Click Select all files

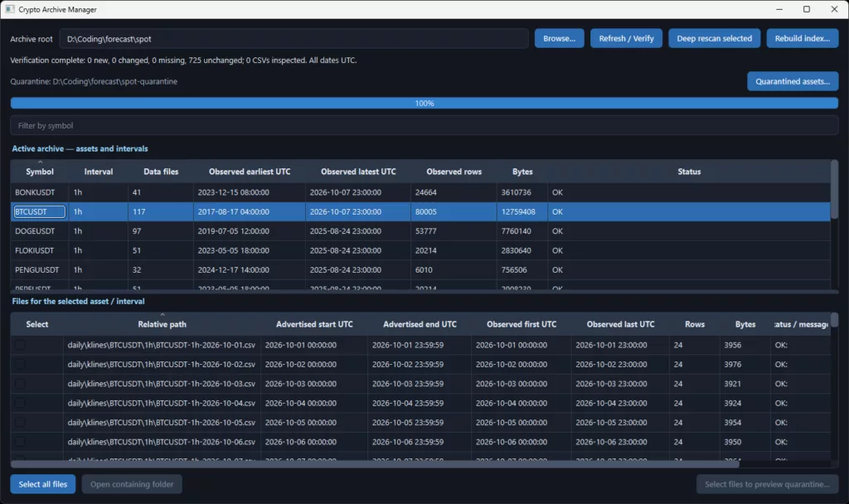(x=43, y=484)
